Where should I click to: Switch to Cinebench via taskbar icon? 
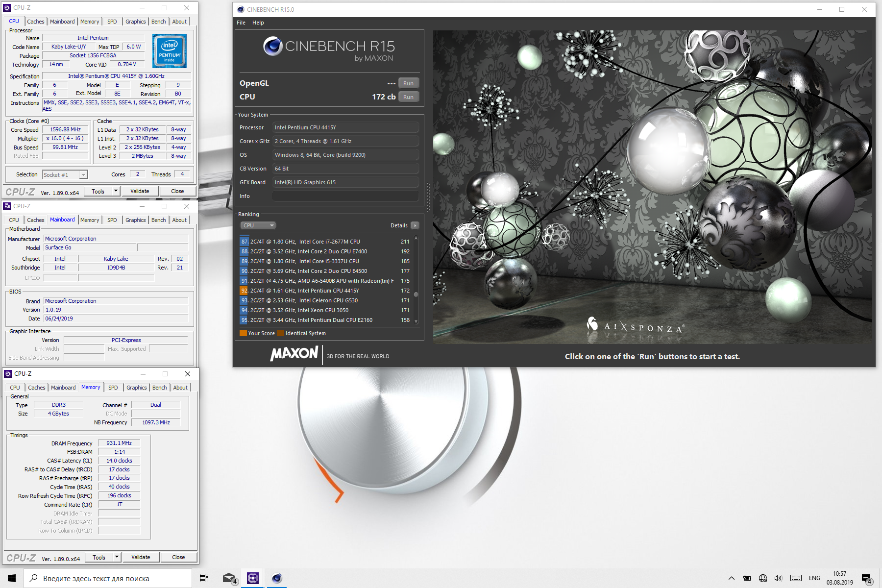pyautogui.click(x=277, y=578)
